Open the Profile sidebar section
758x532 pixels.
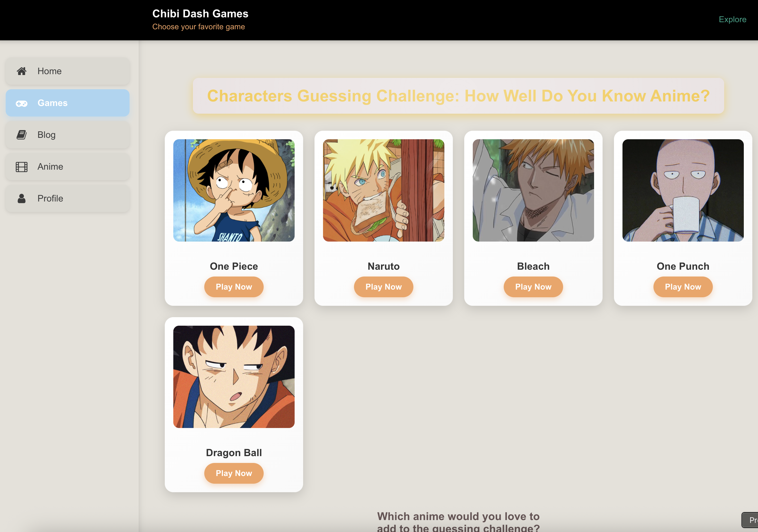[68, 198]
